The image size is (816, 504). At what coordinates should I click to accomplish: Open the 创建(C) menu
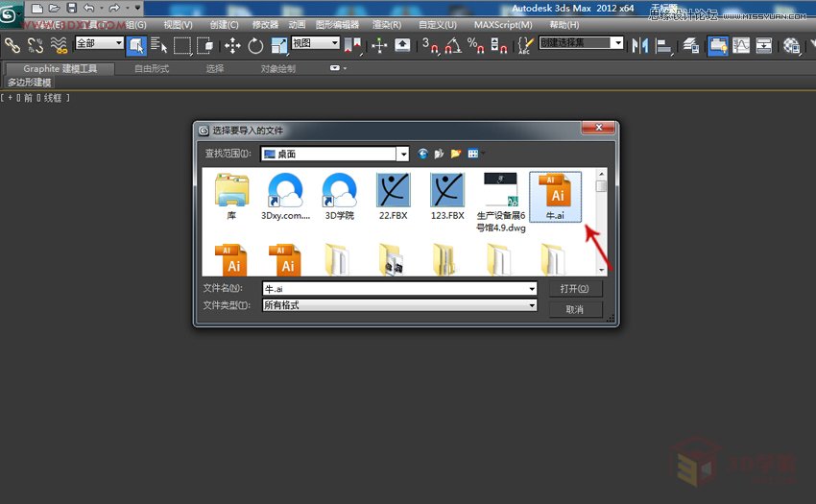(x=224, y=24)
